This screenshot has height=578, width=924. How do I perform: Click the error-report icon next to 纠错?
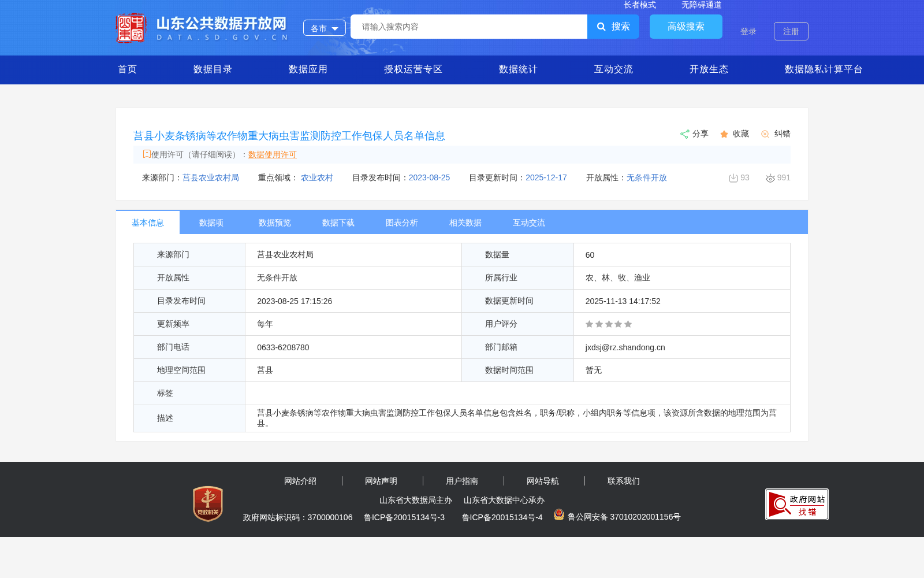point(765,134)
